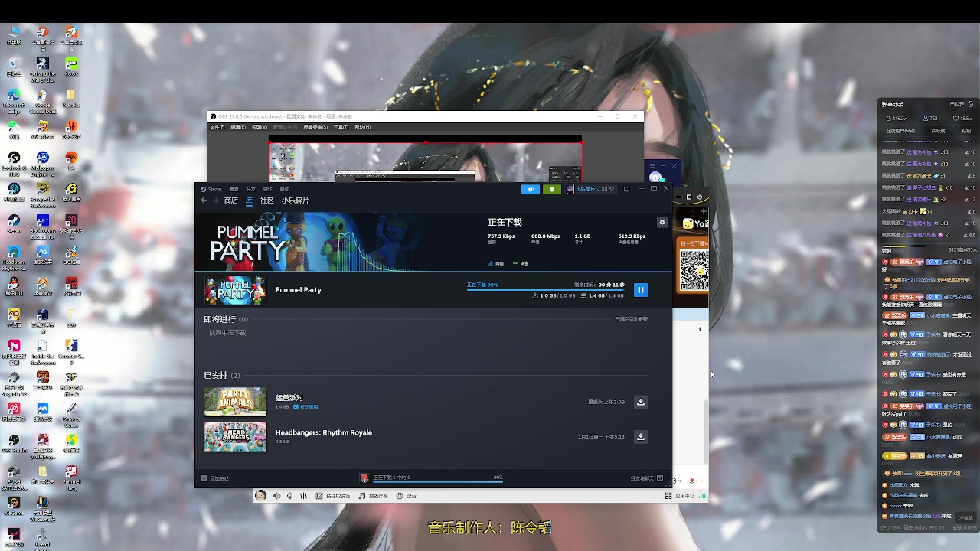The height and width of the screenshot is (551, 980).
Task: Open the Wallpaper Engine desktop shortcut
Action: (x=43, y=162)
